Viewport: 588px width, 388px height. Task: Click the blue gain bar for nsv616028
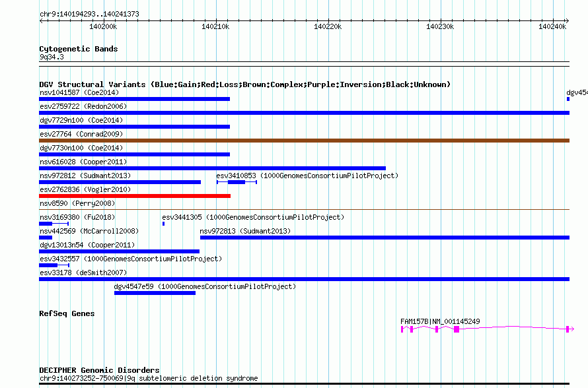click(x=212, y=168)
